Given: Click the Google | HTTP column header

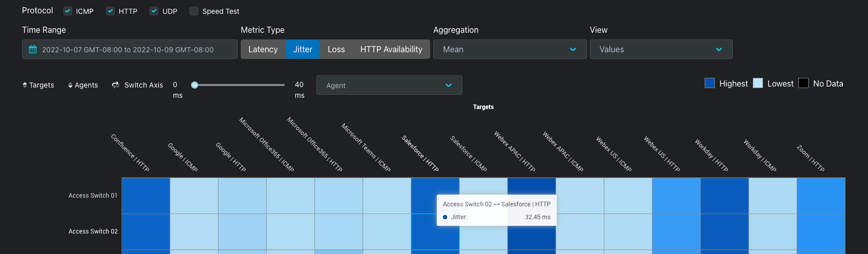Looking at the screenshot, I should [231, 157].
